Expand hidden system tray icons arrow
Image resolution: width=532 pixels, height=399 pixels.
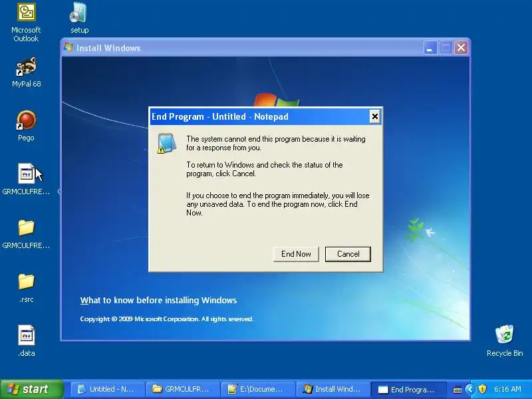pyautogui.click(x=470, y=389)
